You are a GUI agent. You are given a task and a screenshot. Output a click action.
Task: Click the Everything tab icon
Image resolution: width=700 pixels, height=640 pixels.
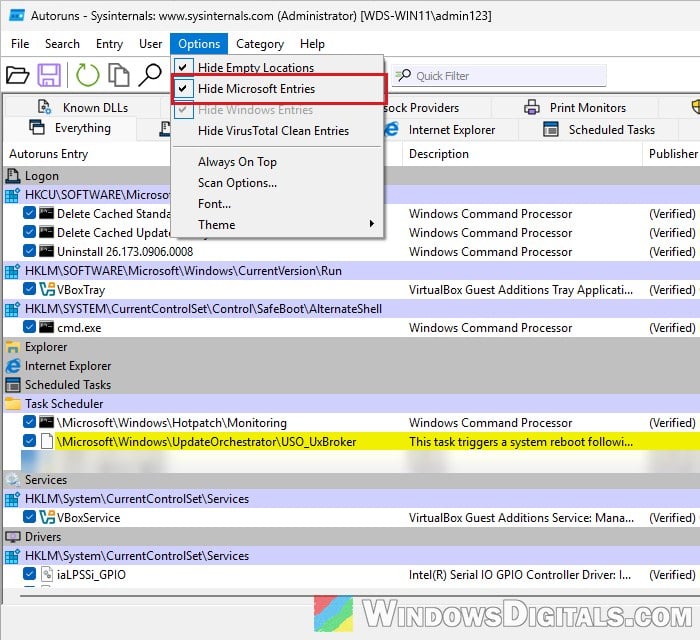click(37, 128)
